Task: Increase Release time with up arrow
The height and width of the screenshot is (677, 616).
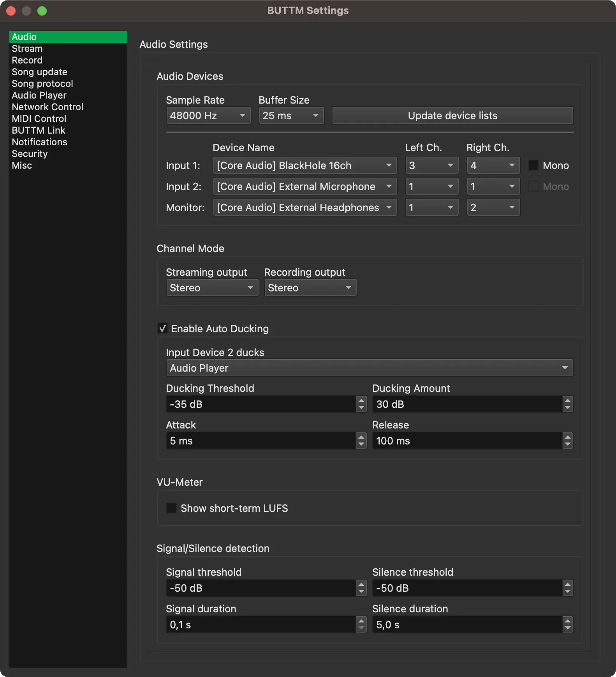Action: [568, 437]
